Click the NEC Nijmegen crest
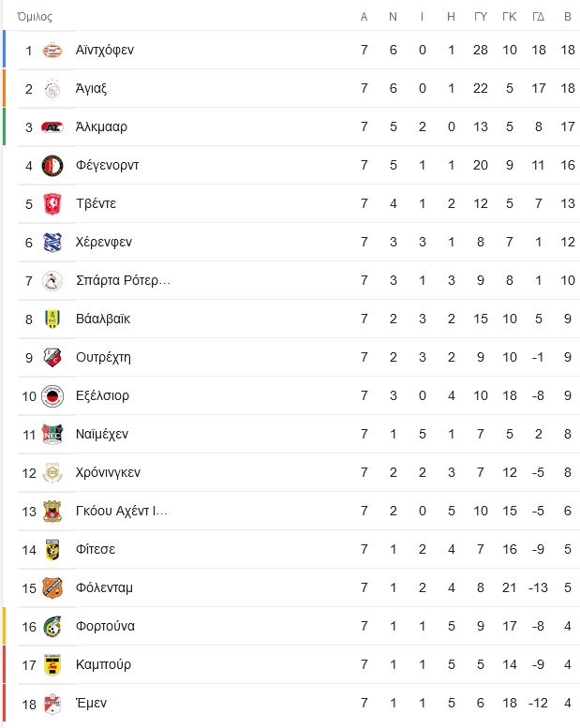This screenshot has width=580, height=728. pos(52,435)
